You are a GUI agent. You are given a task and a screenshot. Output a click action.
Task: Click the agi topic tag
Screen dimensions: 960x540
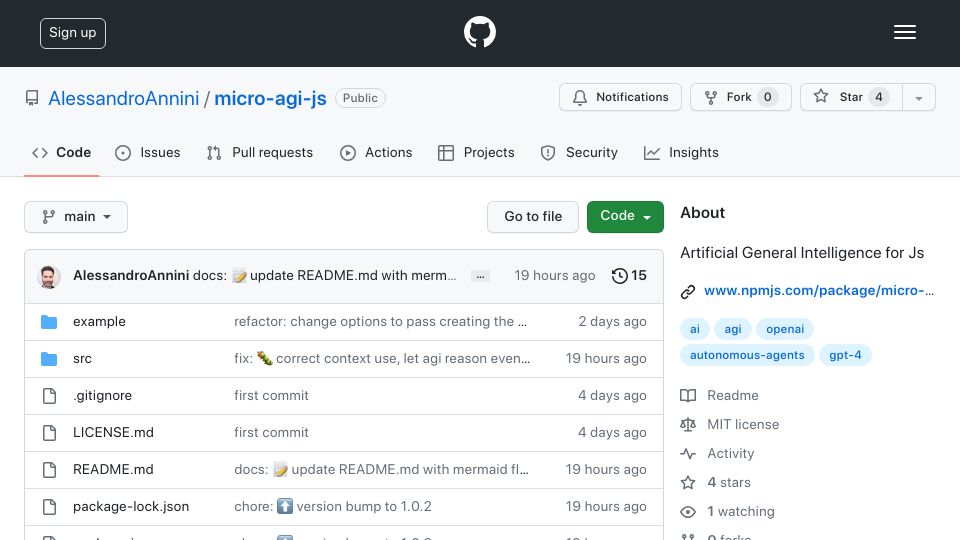click(x=733, y=329)
